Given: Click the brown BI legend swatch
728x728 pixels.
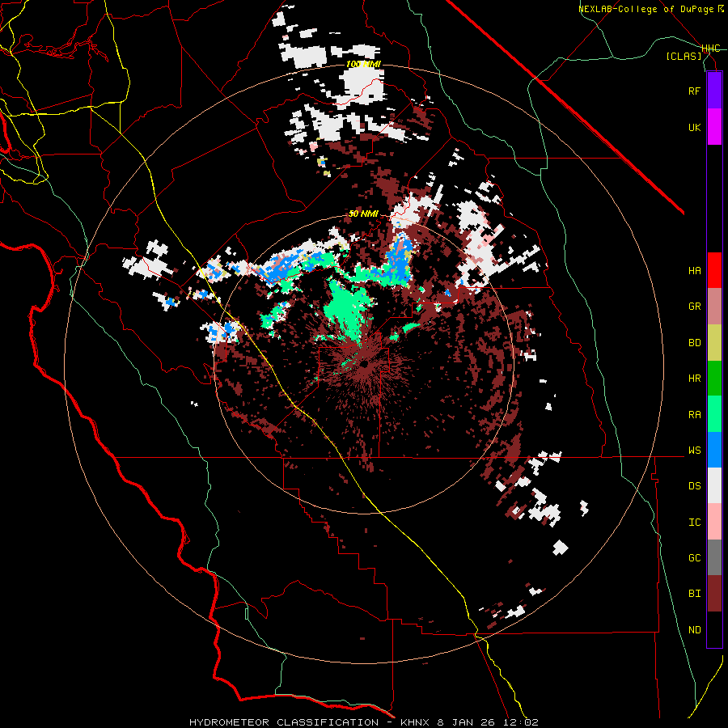Looking at the screenshot, I should coord(714,594).
